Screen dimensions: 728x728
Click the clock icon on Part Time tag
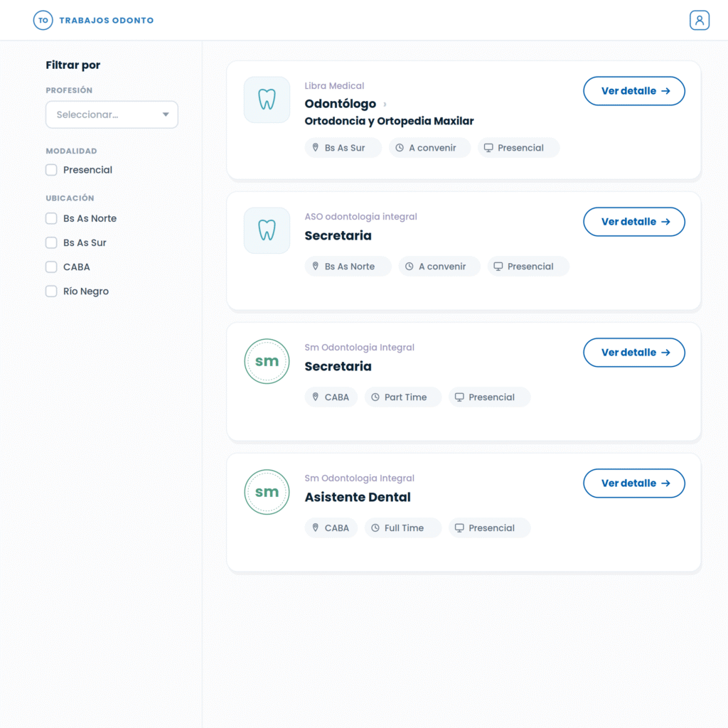pos(375,397)
